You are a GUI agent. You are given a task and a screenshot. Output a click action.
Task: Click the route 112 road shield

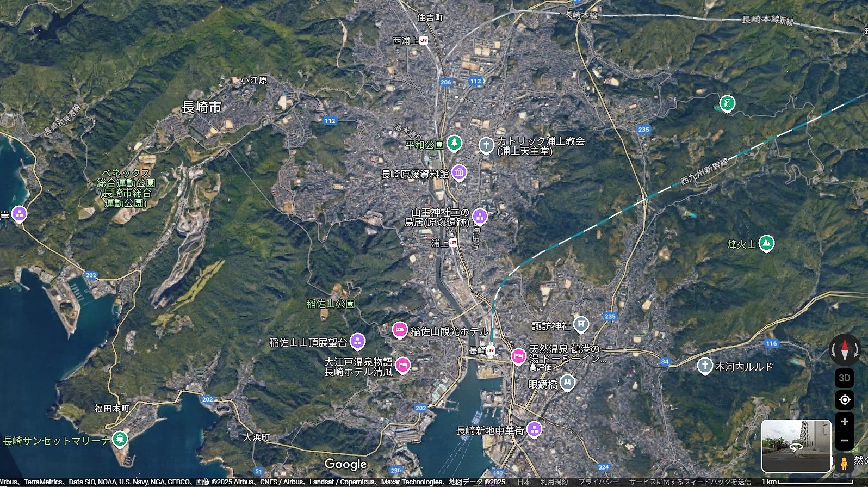[x=330, y=121]
